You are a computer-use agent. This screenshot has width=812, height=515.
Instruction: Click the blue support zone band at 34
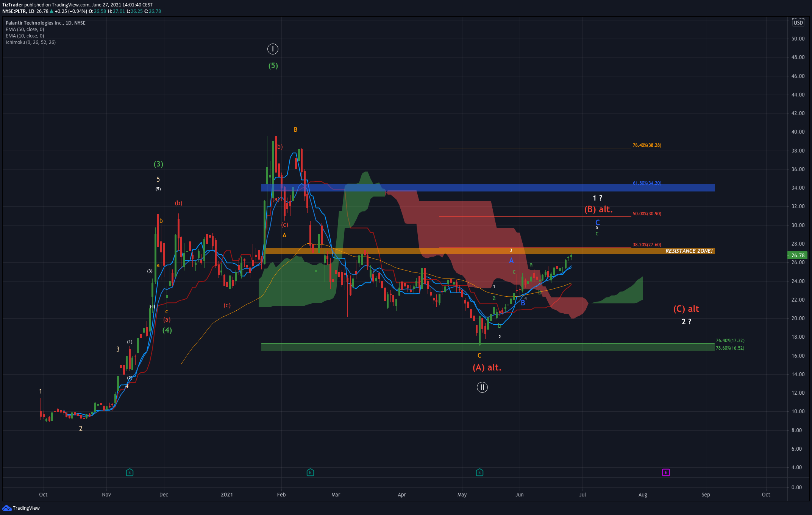point(488,188)
